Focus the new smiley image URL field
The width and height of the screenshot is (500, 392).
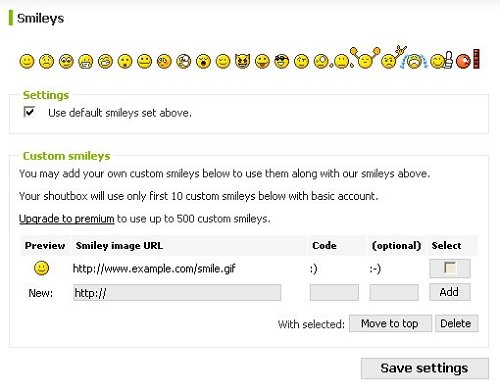(177, 293)
